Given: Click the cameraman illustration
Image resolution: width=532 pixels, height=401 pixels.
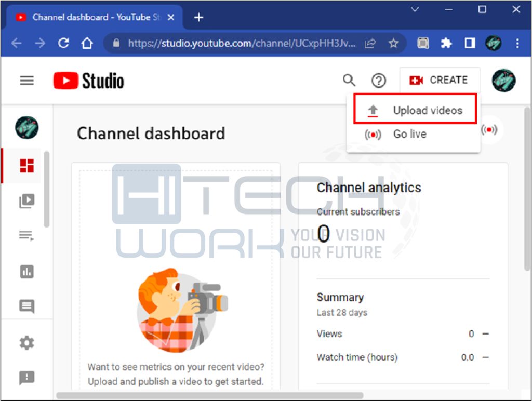Looking at the screenshot, I should point(182,310).
